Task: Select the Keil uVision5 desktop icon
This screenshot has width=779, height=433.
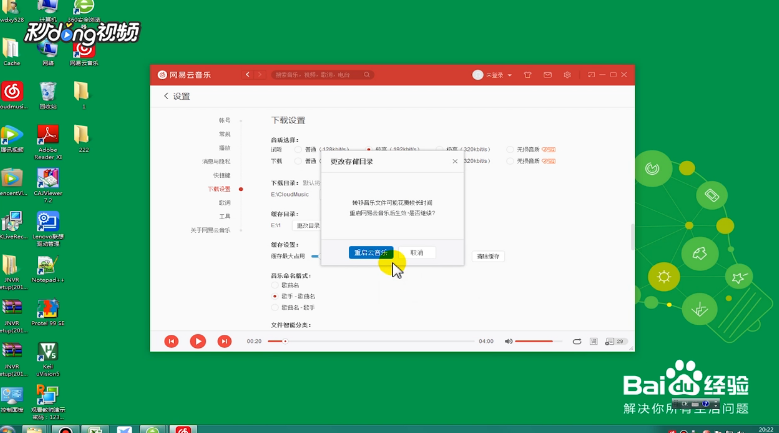Action: point(48,359)
